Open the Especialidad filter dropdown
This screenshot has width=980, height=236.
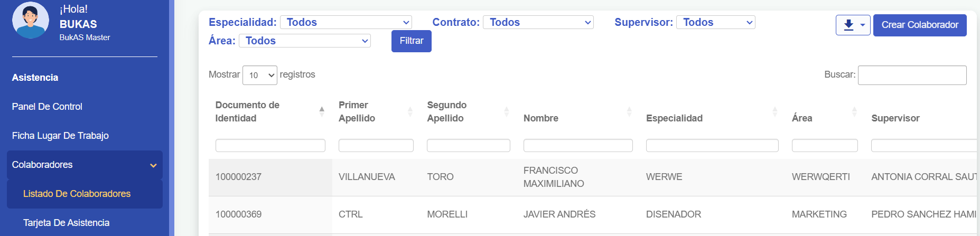coord(346,22)
